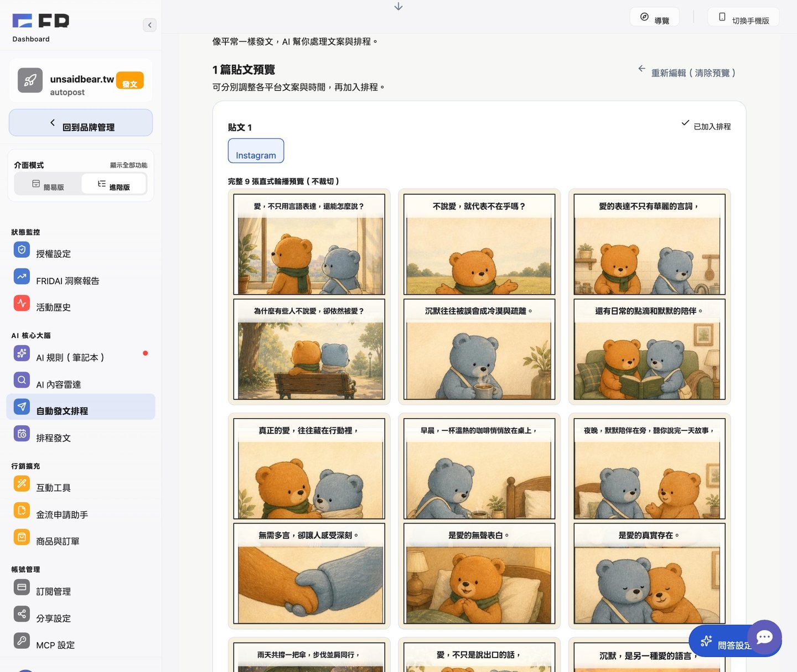
Task: Open carousel image captioned 真正的愛，往往藏在行動裡
Action: tap(309, 521)
